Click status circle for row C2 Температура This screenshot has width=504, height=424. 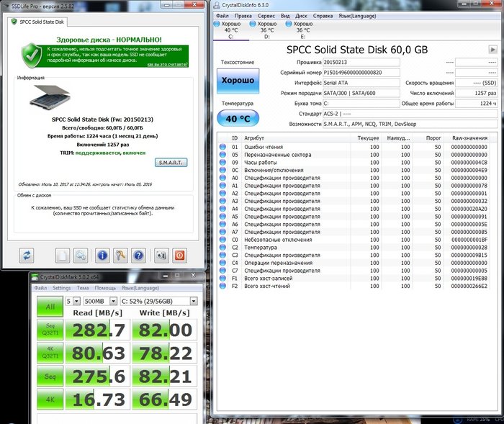(x=222, y=247)
